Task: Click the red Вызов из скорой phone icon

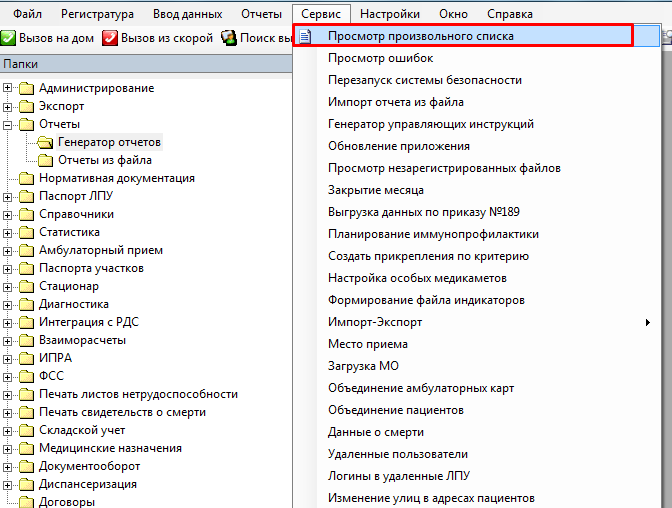Action: [110, 38]
